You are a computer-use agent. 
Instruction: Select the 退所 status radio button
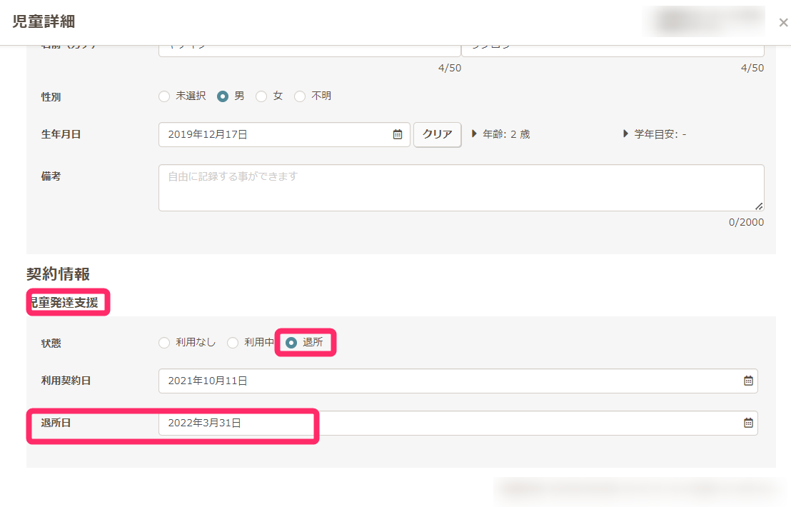point(291,343)
